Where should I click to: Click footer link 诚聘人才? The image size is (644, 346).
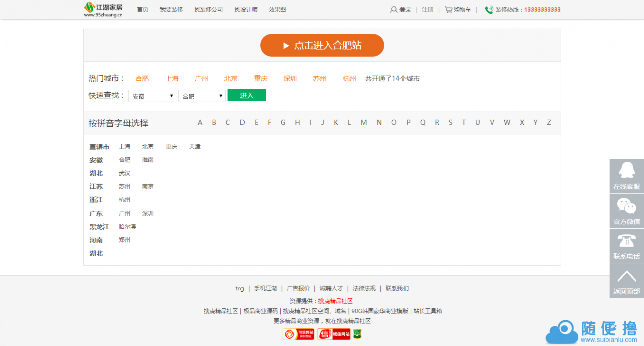(x=331, y=289)
